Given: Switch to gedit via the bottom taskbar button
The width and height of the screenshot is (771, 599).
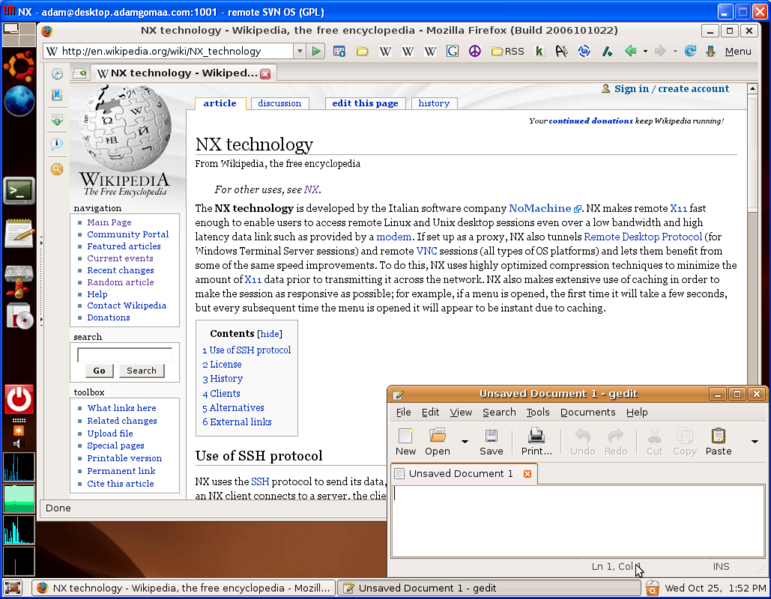Looking at the screenshot, I should click(489, 588).
